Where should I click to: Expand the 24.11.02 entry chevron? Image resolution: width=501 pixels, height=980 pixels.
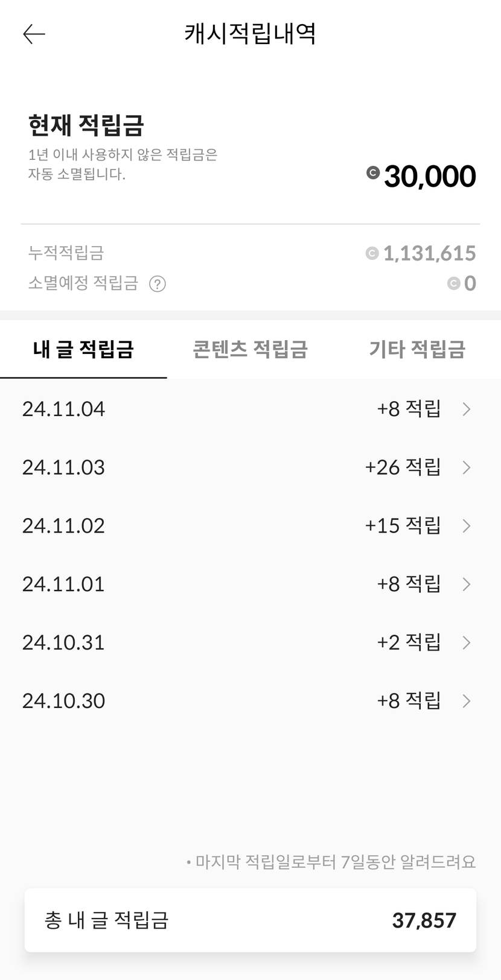466,526
